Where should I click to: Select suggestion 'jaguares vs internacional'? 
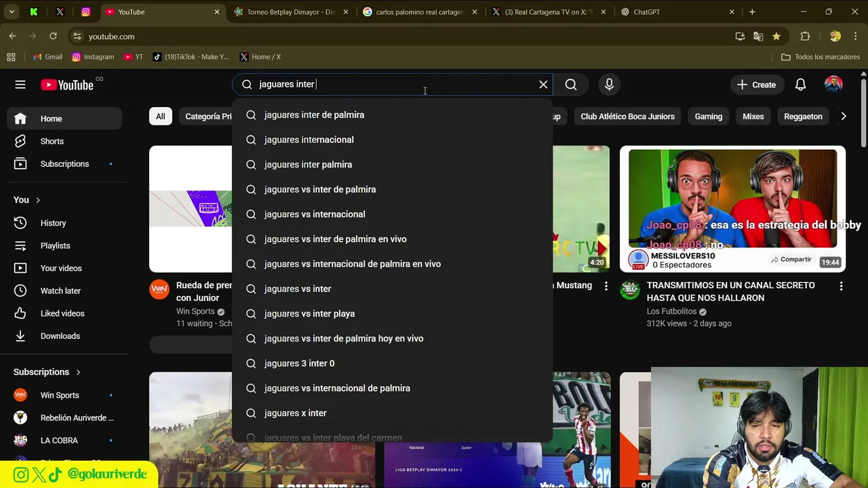pyautogui.click(x=392, y=214)
